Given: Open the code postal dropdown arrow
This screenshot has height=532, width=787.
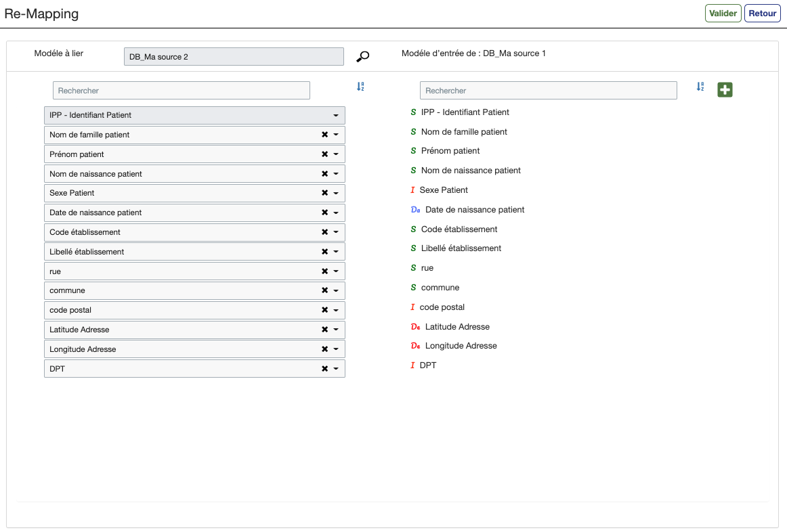Looking at the screenshot, I should tap(336, 310).
